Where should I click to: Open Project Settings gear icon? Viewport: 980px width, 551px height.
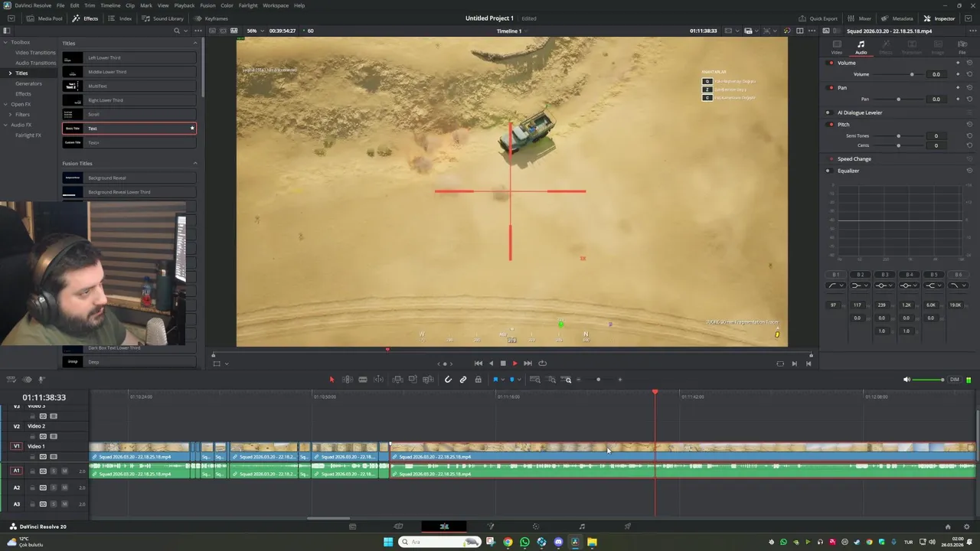pyautogui.click(x=966, y=527)
